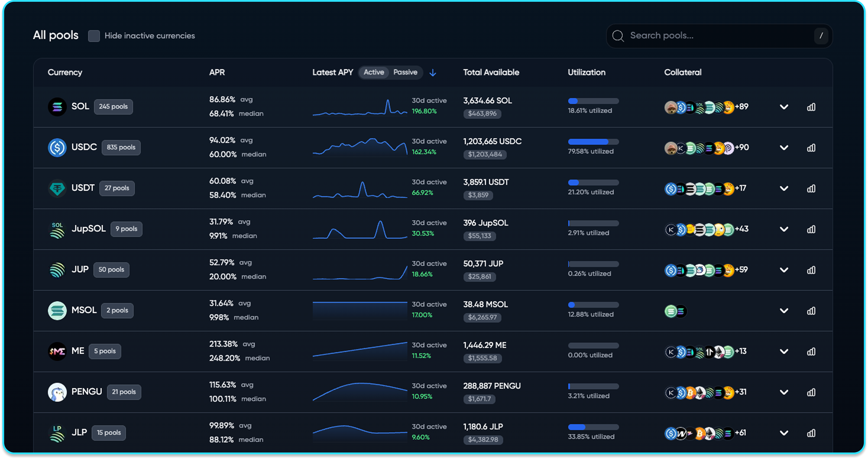Click the 9 pools badge
868x459 pixels.
126,229
